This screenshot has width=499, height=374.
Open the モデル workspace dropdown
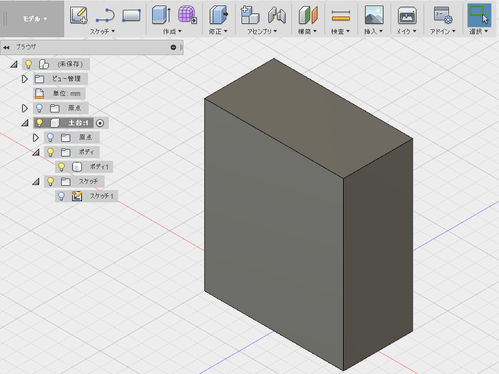click(x=35, y=19)
